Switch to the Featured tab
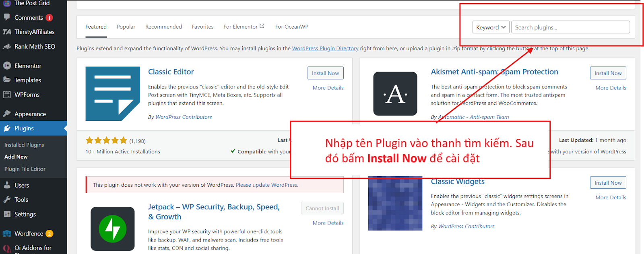The width and height of the screenshot is (644, 254). 96,27
